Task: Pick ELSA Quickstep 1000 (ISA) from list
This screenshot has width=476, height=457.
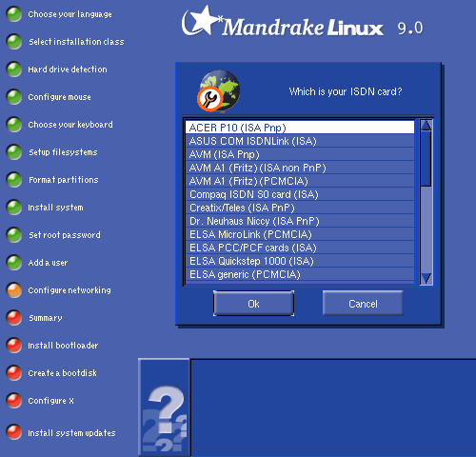Action: click(x=300, y=261)
